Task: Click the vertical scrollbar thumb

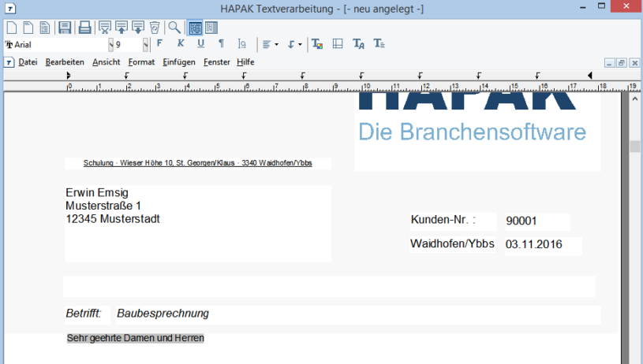Action: click(635, 147)
